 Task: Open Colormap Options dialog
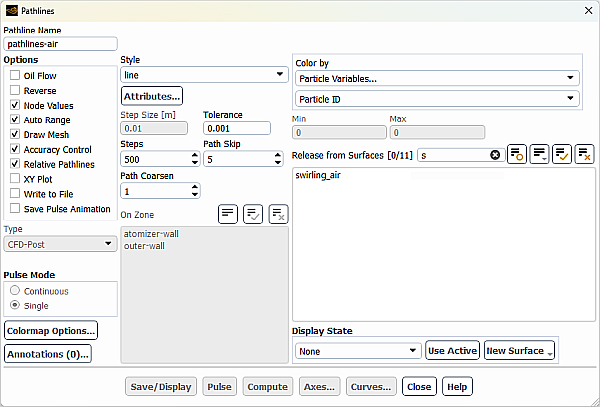[x=51, y=330]
